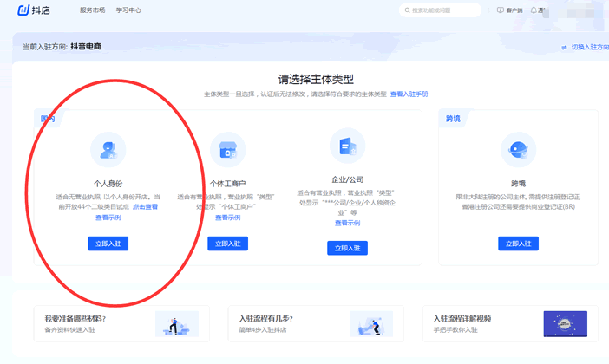Click the 跨境 globe icon
Viewport: 609px width, 364px height.
tap(518, 150)
